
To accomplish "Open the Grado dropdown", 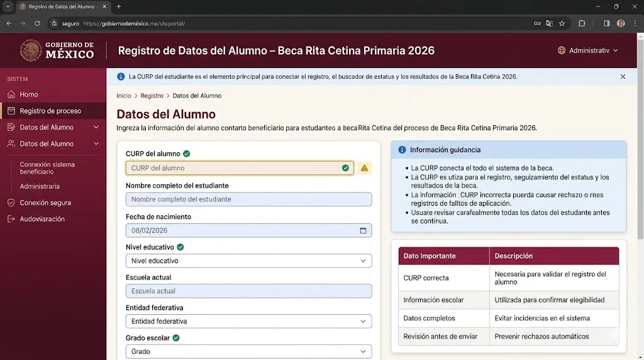I will click(248, 351).
